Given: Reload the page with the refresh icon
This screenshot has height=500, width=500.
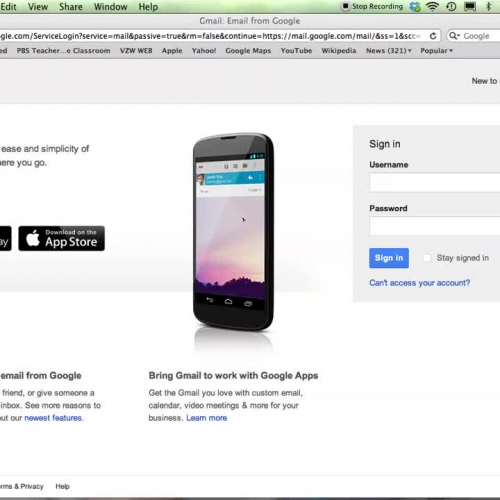Looking at the screenshot, I should [433, 36].
